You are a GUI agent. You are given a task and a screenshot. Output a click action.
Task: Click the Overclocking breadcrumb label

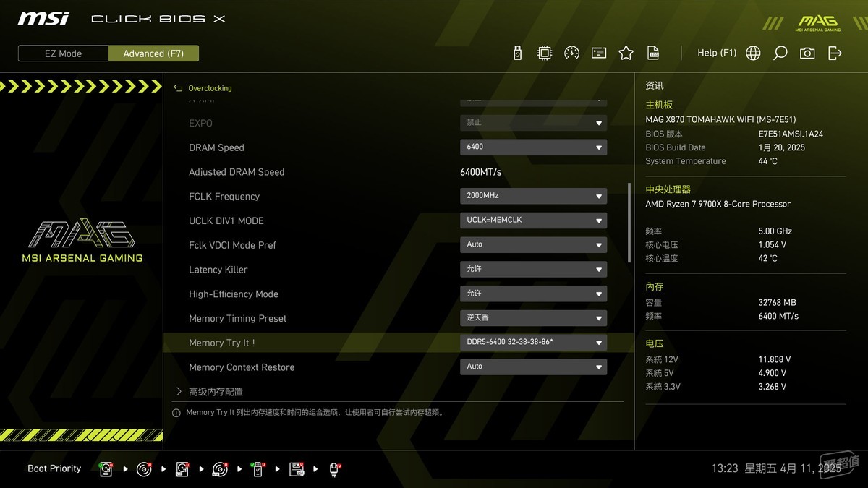[210, 88]
